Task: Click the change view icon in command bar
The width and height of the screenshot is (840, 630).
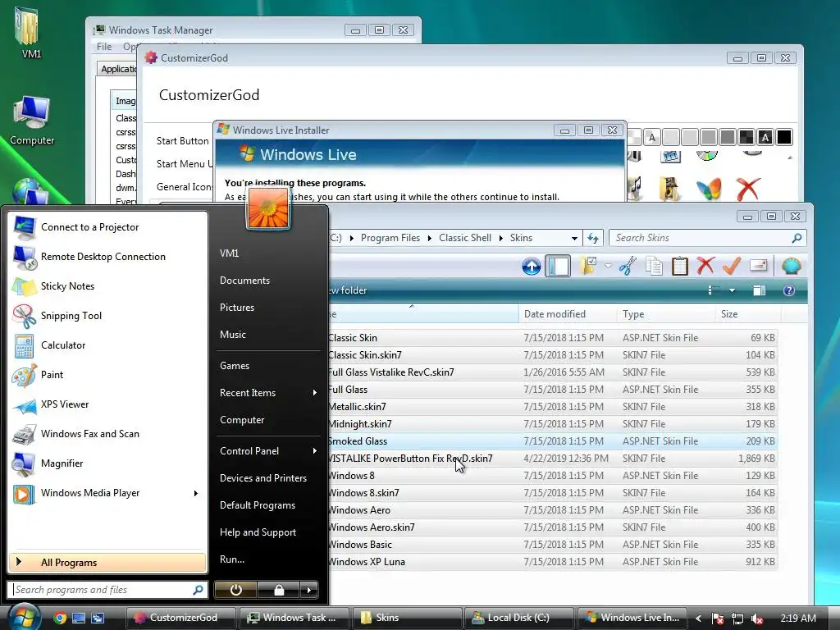Action: pyautogui.click(x=713, y=291)
